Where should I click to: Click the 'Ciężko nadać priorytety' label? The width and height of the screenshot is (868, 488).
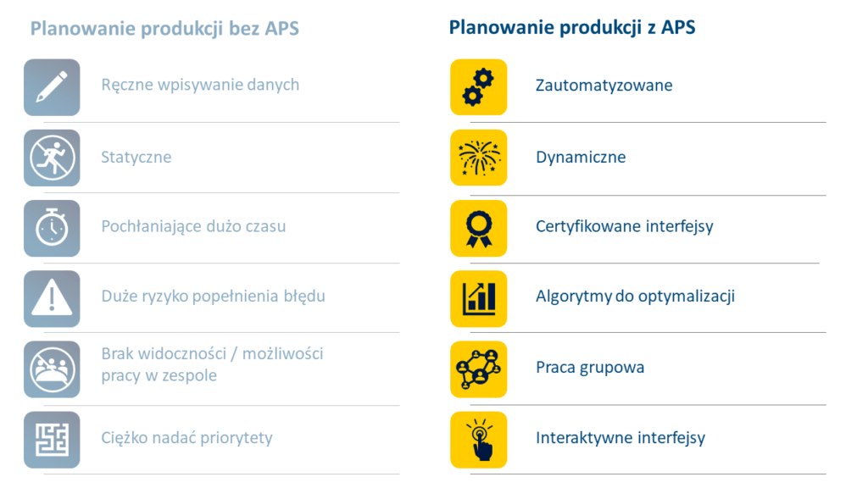(186, 438)
